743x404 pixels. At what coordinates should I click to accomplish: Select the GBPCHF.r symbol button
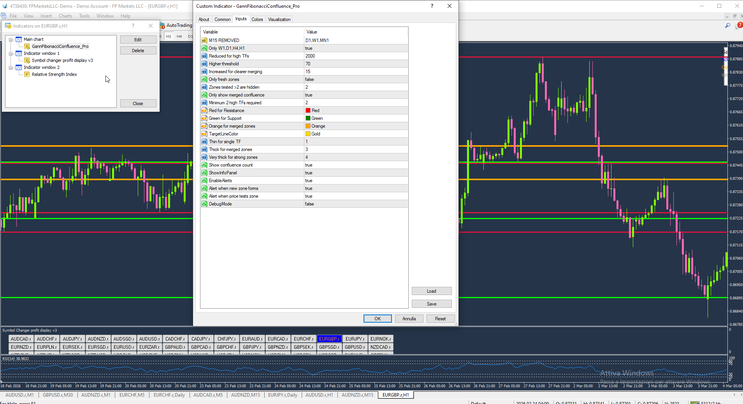(x=226, y=347)
